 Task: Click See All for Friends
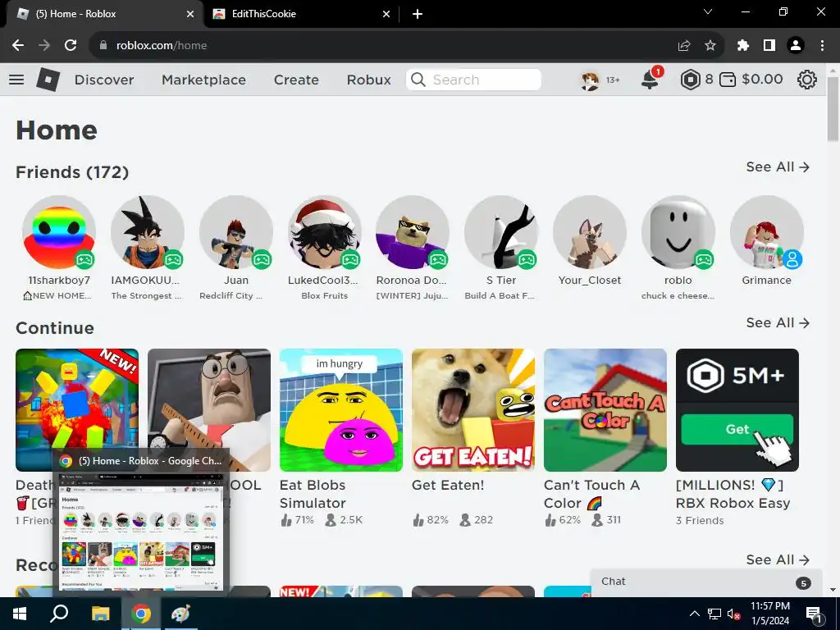[778, 167]
